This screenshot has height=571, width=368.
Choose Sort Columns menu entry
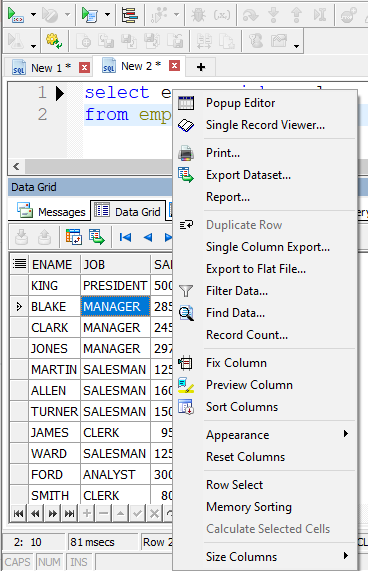242,407
